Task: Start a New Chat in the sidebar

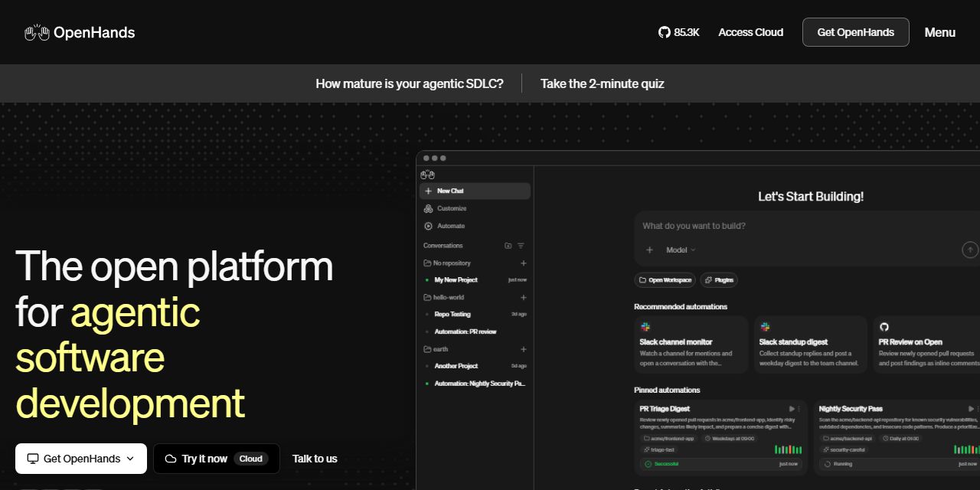Action: coord(475,191)
